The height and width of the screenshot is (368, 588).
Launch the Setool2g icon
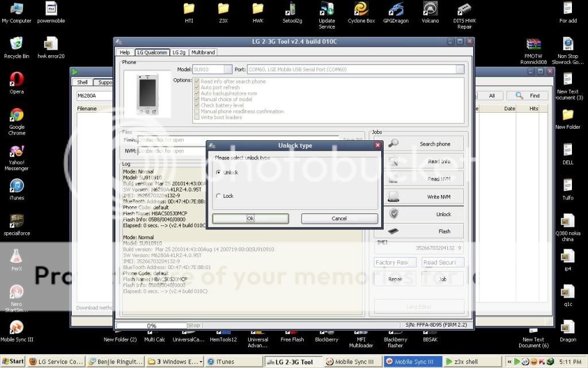pyautogui.click(x=292, y=13)
